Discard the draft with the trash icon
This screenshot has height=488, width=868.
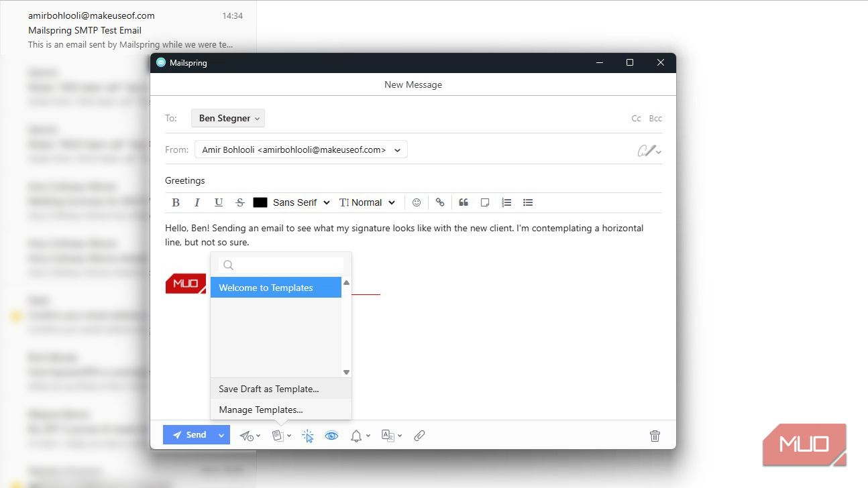click(x=655, y=436)
